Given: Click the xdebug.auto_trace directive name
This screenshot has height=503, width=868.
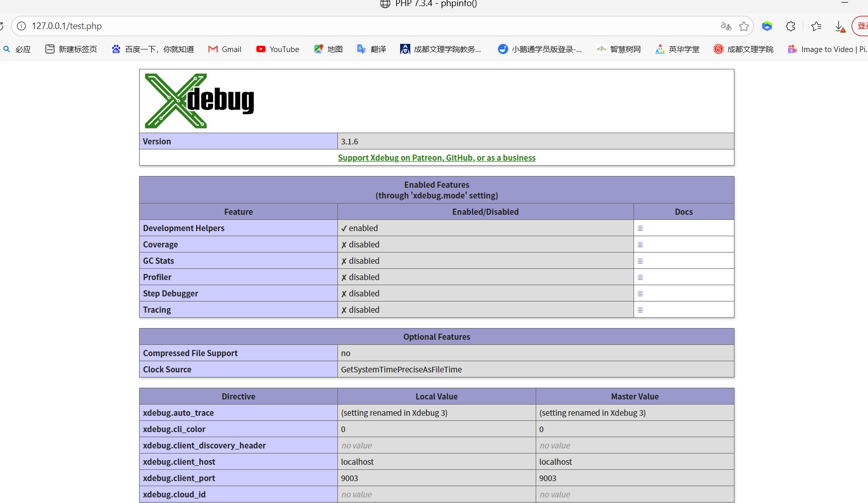Looking at the screenshot, I should (178, 413).
